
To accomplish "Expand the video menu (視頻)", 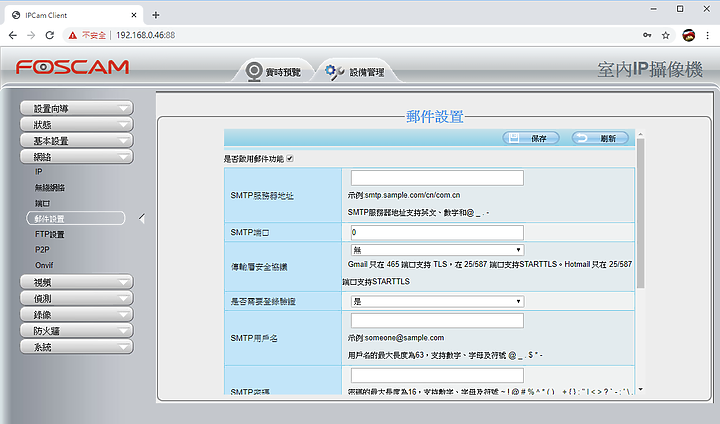I will click(x=77, y=282).
